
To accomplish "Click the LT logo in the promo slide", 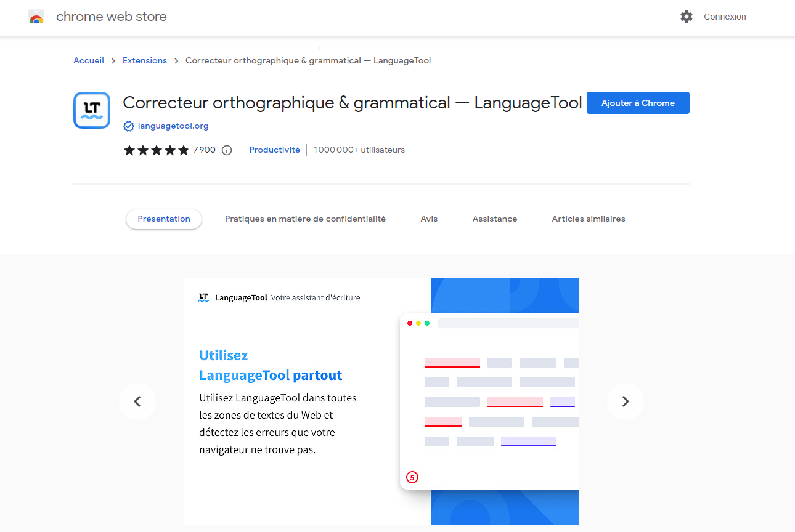I will (x=203, y=297).
